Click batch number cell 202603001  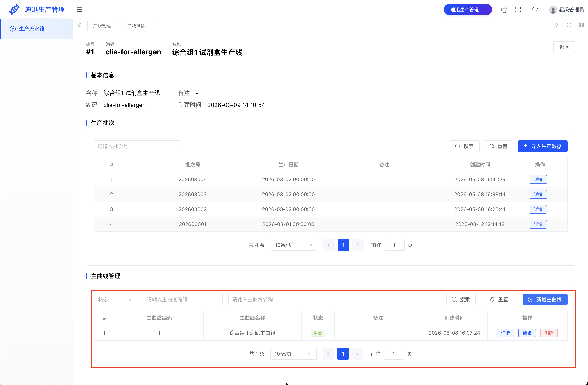(193, 224)
